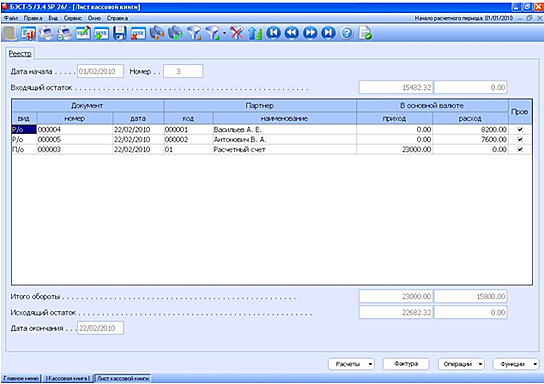Switch to Кассовая книга window tab
Viewport: 544px width, 384px height.
68,378
